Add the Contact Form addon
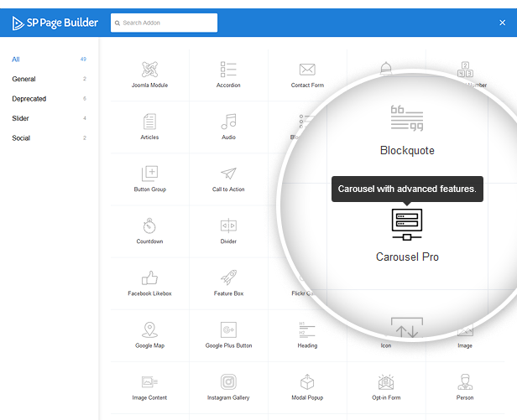 pyautogui.click(x=307, y=70)
